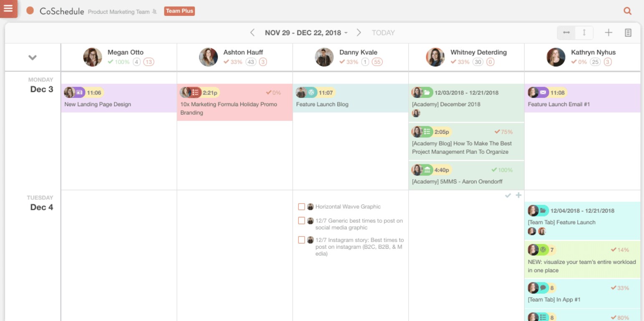
Task: Open the agenda list view icon
Action: click(x=629, y=32)
